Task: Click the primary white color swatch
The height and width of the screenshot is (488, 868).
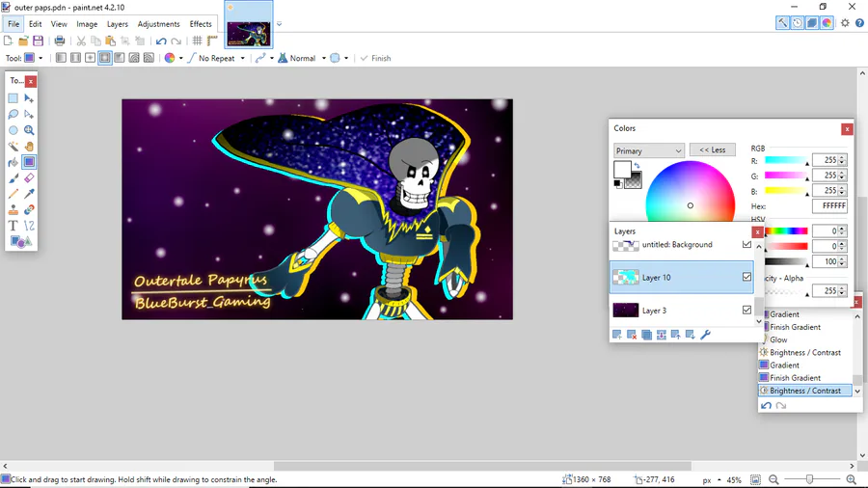Action: [622, 169]
